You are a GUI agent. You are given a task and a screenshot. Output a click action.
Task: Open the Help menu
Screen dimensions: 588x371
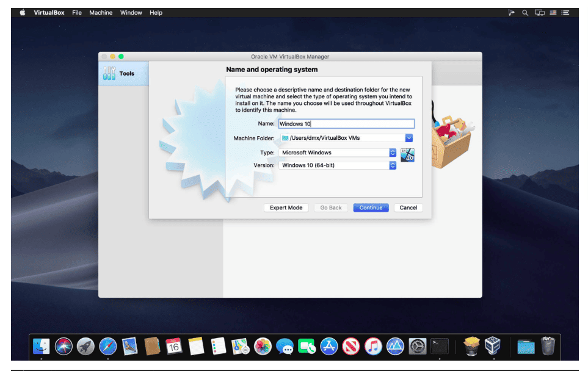point(156,13)
